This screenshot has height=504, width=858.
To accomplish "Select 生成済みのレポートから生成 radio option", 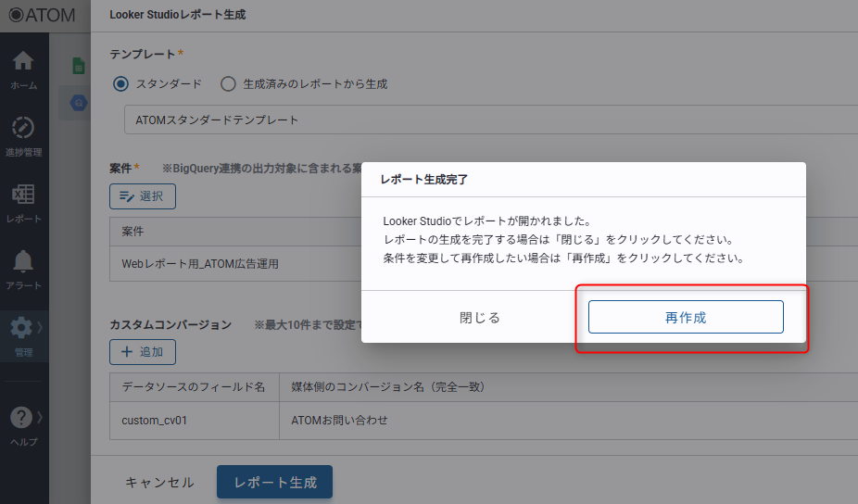I will (229, 83).
